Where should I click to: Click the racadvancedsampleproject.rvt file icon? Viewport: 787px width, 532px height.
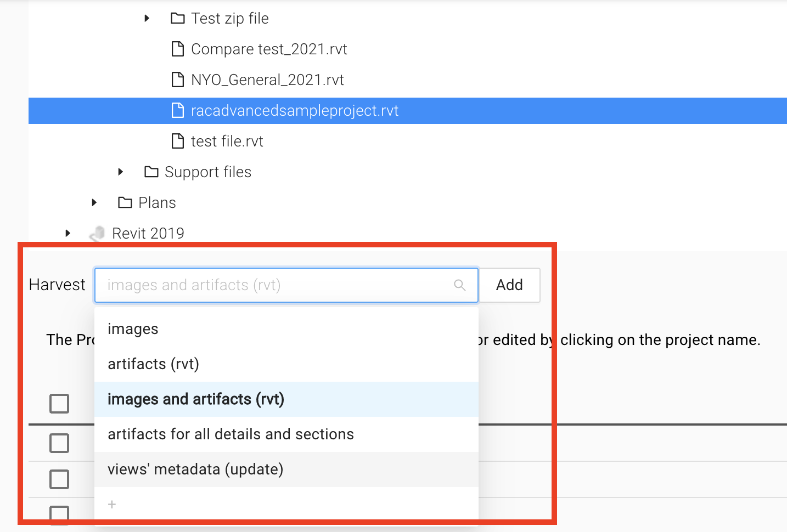(x=177, y=110)
